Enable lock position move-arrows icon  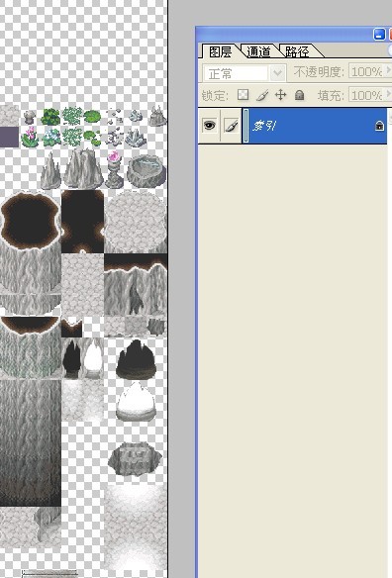280,95
